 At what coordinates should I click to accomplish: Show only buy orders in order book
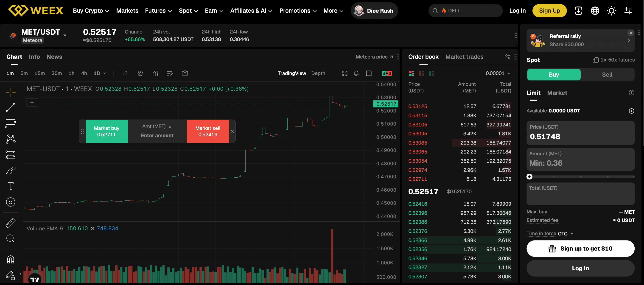pos(431,73)
